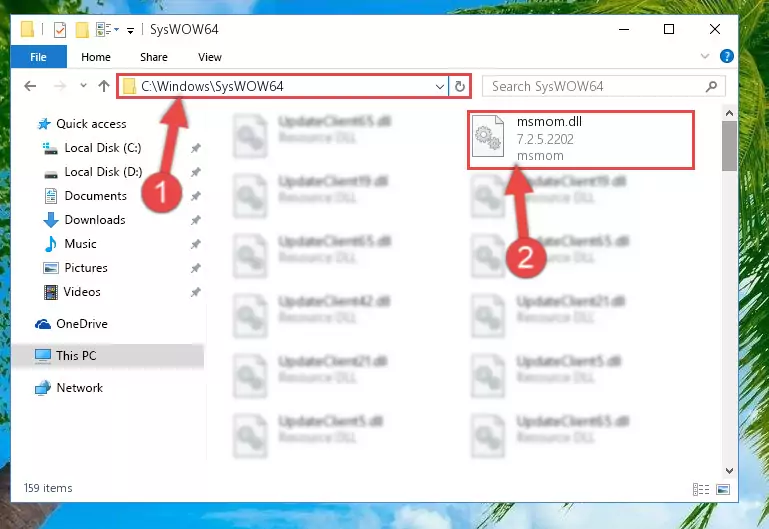
Task: Click the 159 items status text
Action: (48, 488)
